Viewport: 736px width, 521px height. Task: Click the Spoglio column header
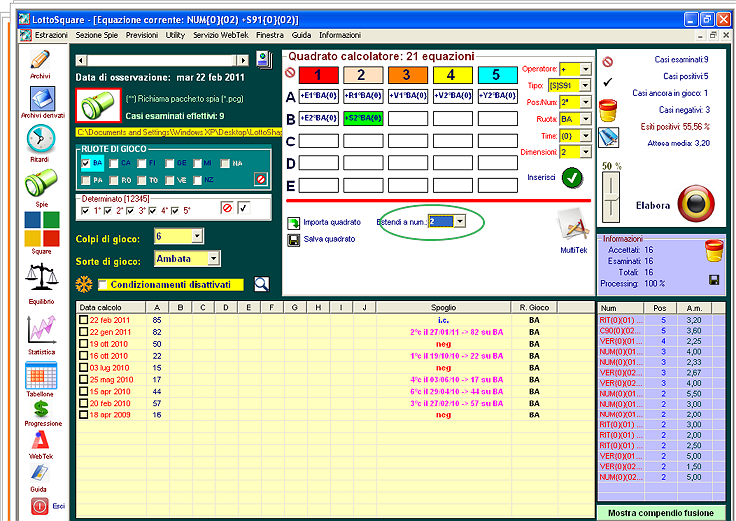(x=443, y=307)
